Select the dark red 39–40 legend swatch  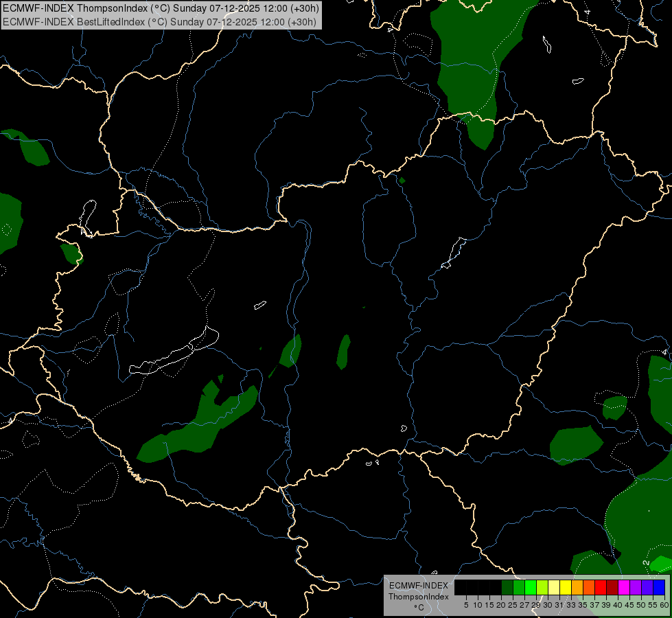click(x=612, y=587)
